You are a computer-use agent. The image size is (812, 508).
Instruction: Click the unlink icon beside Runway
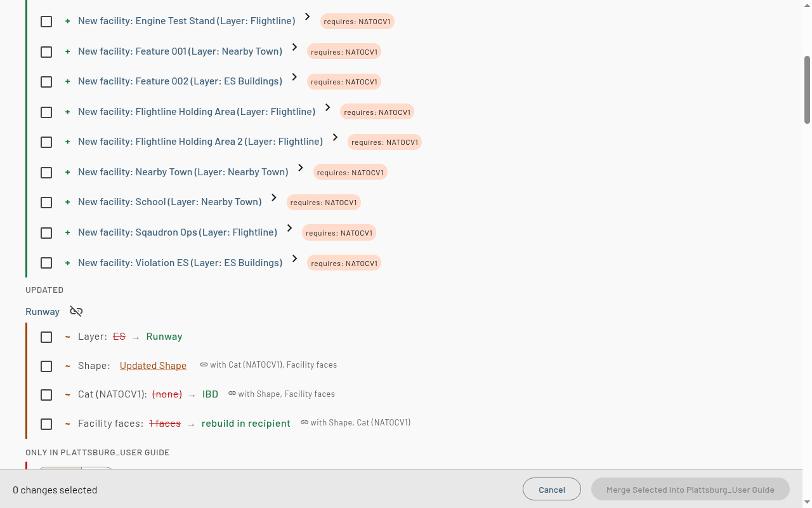tap(76, 311)
